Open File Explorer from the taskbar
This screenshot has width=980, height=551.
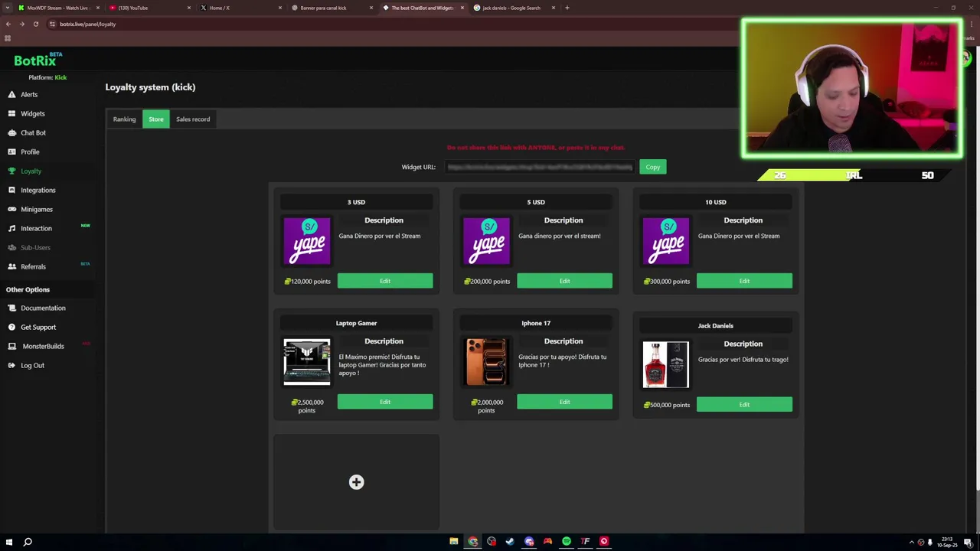click(x=454, y=542)
